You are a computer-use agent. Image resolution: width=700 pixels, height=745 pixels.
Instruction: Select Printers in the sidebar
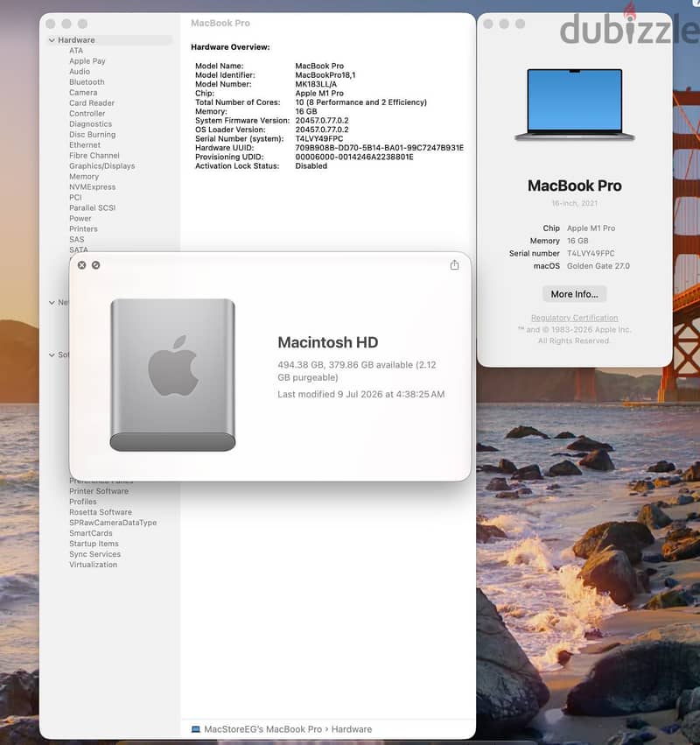click(x=84, y=229)
